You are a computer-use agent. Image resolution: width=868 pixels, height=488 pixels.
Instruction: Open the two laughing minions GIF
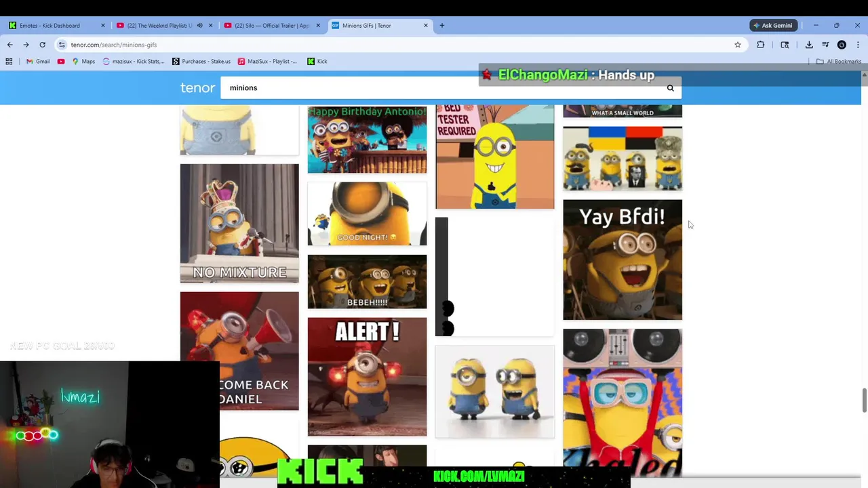point(494,392)
